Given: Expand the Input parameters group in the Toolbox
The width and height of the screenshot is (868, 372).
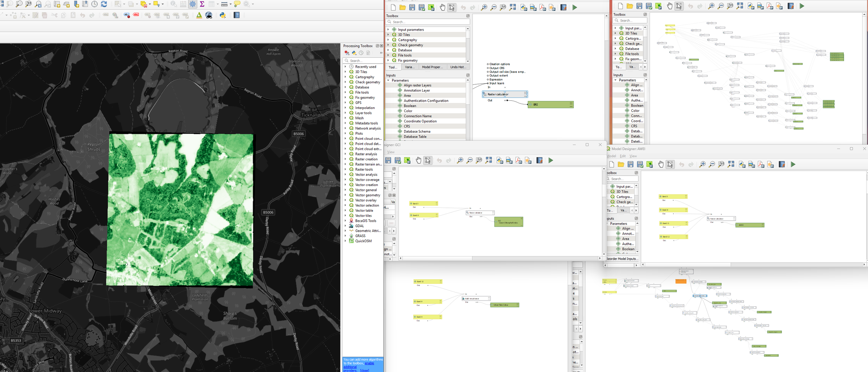Looking at the screenshot, I should 388,29.
